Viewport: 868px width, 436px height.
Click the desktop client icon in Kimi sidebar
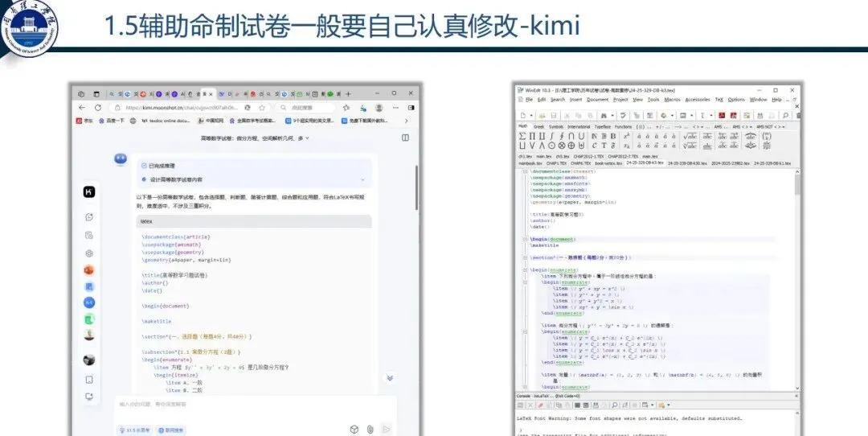tap(89, 397)
